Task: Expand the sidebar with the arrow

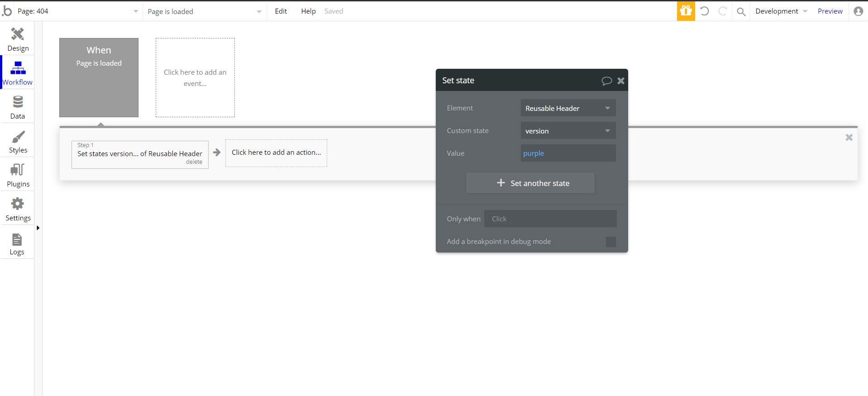Action: click(x=38, y=228)
